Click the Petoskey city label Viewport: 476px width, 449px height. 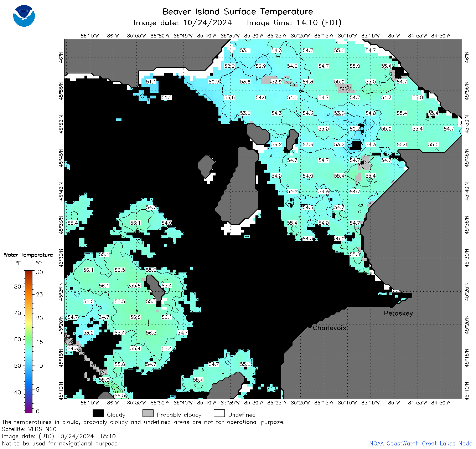click(x=398, y=313)
